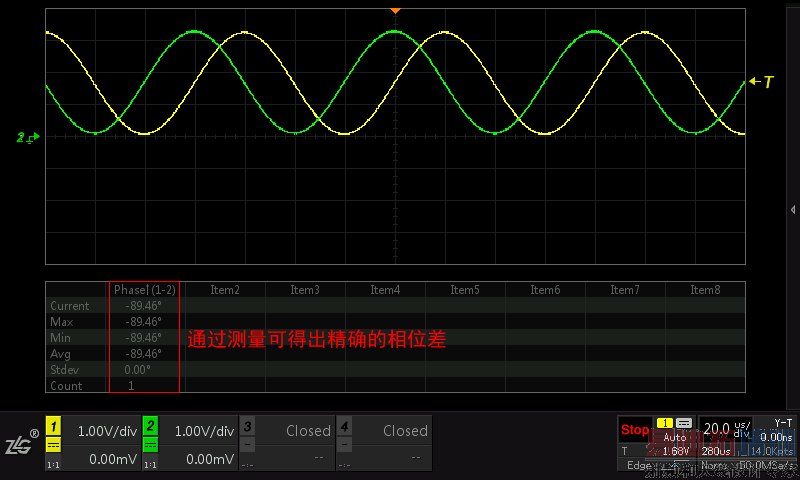800x480 pixels.
Task: Enable closed channel 3 via its badge
Action: [x=247, y=426]
